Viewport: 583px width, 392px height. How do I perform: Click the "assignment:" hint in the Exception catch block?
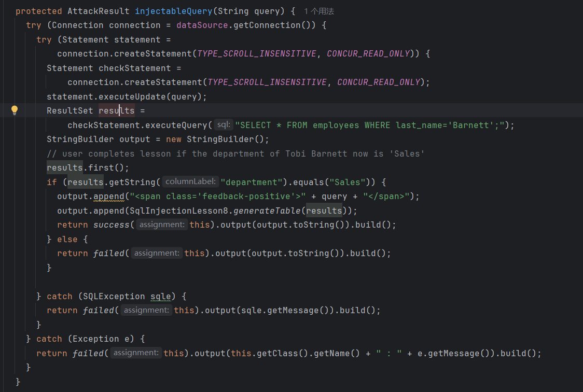[x=136, y=353]
